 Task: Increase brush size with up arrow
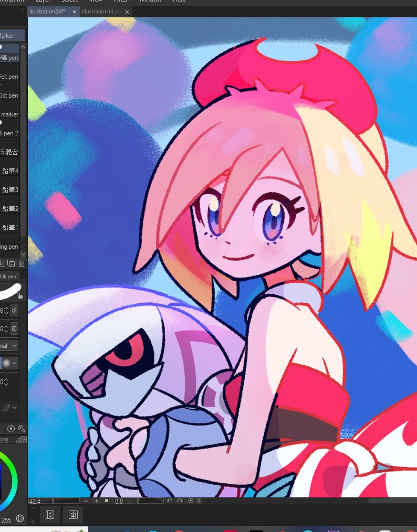click(6, 308)
